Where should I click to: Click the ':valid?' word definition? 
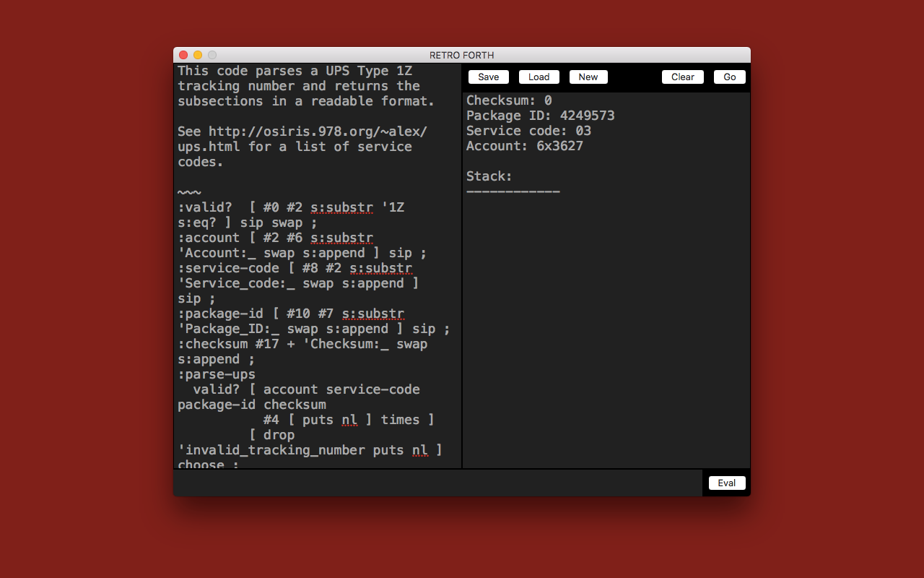point(205,207)
